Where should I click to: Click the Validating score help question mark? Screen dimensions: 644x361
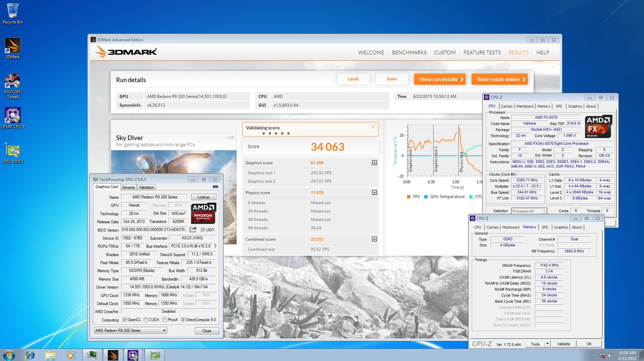pos(373,128)
